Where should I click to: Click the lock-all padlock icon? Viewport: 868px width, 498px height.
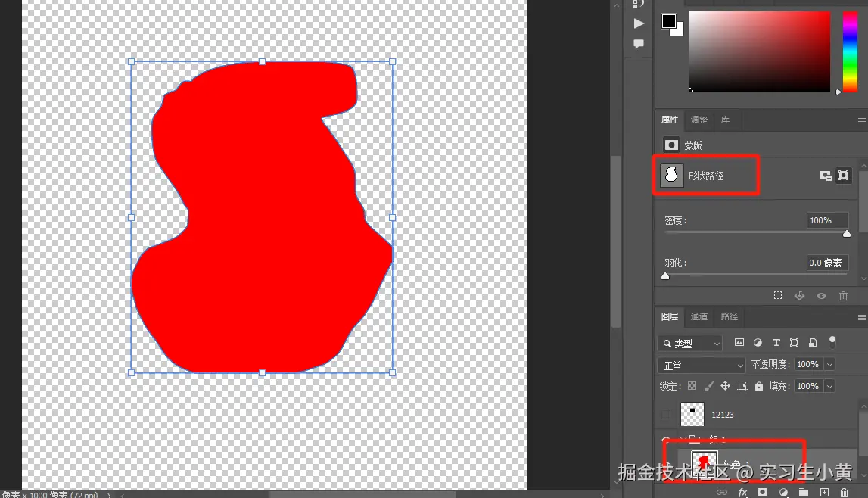tap(759, 387)
